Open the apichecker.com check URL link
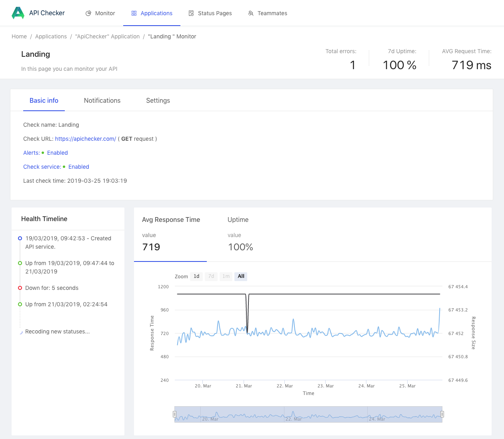This screenshot has height=439, width=504. [x=86, y=139]
